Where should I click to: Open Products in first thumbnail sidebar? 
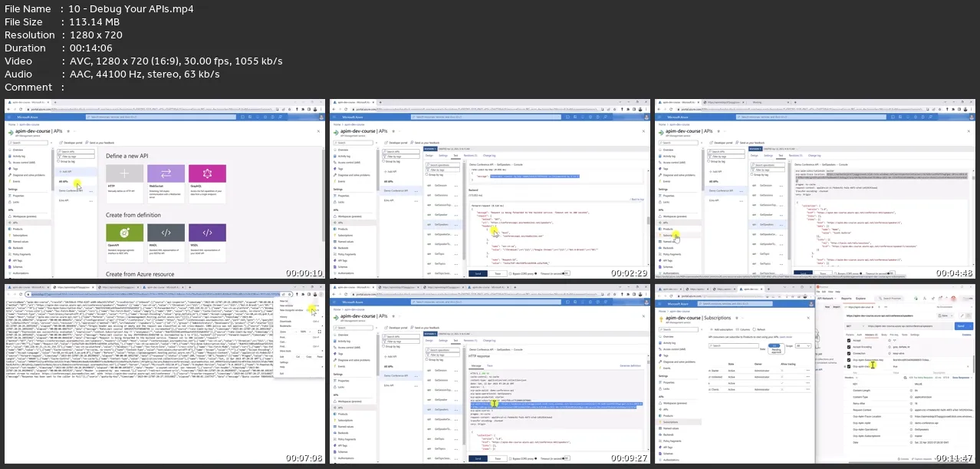[x=17, y=229]
